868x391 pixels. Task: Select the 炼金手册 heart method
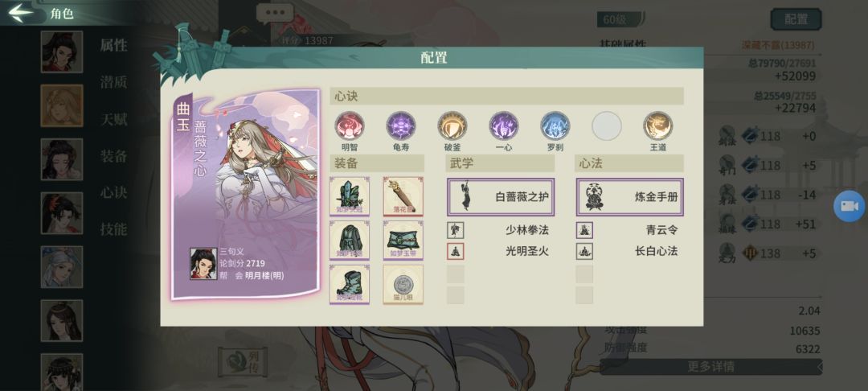pos(630,196)
